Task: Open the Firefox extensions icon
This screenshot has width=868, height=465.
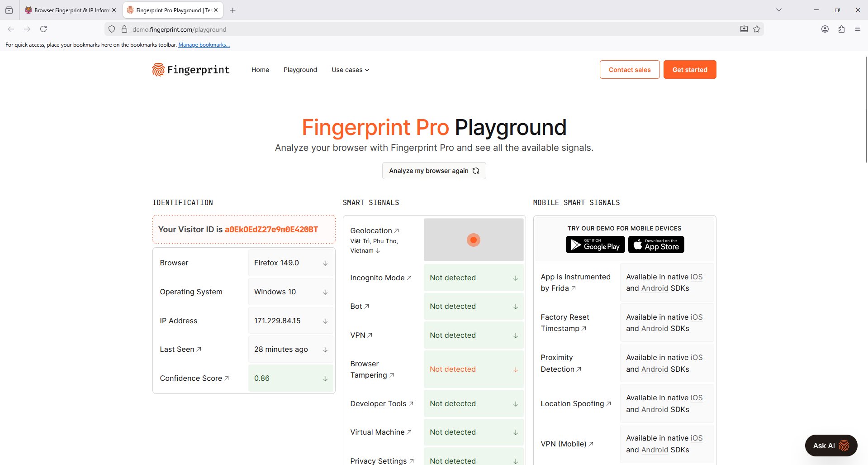Action: (x=841, y=29)
